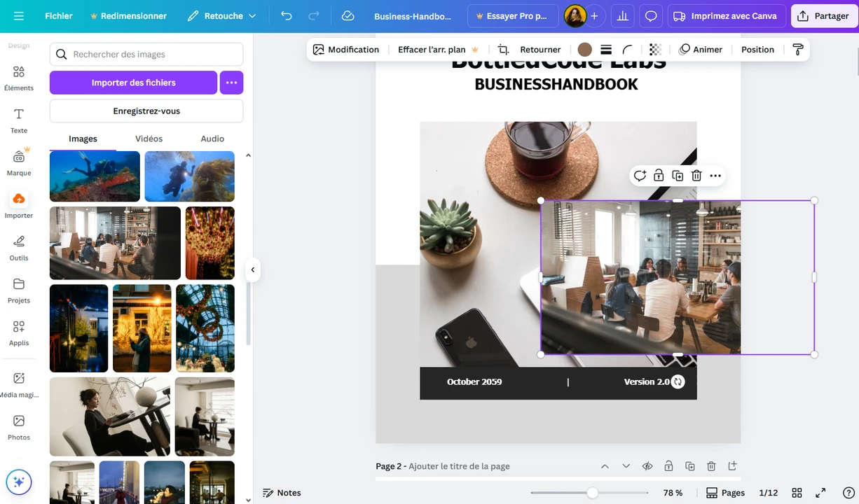
Task: Move Page 2 down with chevron
Action: (626, 466)
